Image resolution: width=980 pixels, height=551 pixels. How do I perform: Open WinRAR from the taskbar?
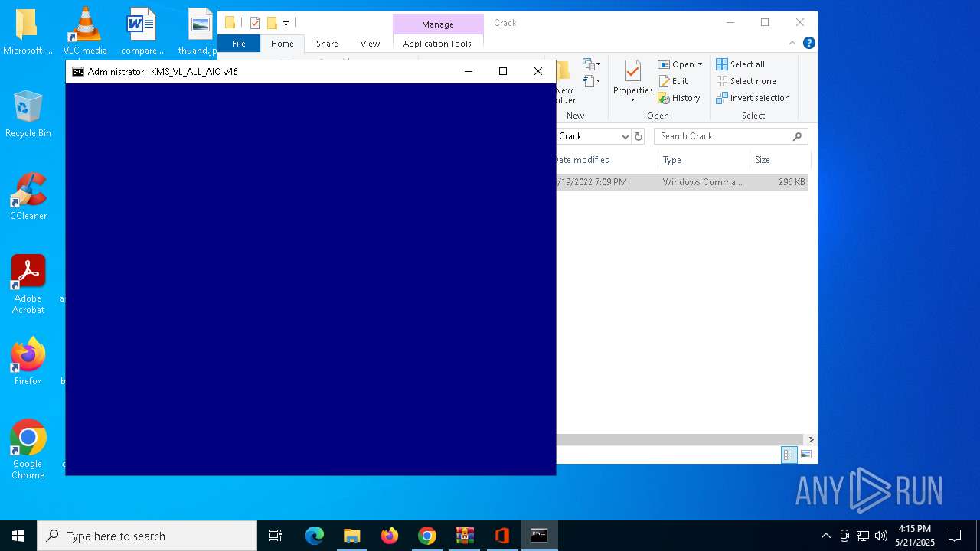tap(464, 536)
